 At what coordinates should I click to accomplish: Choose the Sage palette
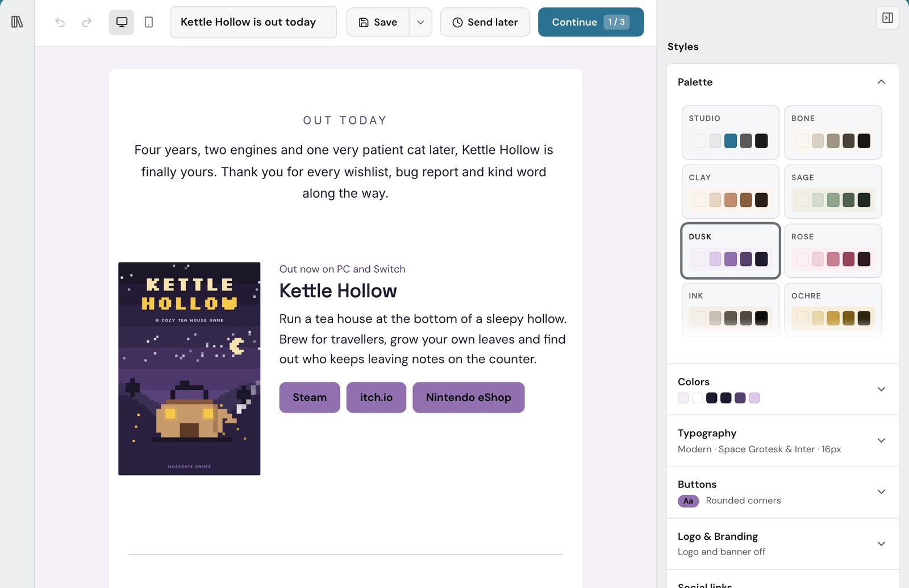[833, 191]
